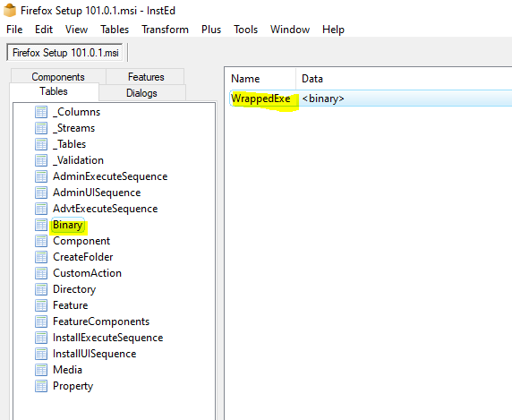
Task: Open the AdminUISequence table
Action: (x=97, y=193)
